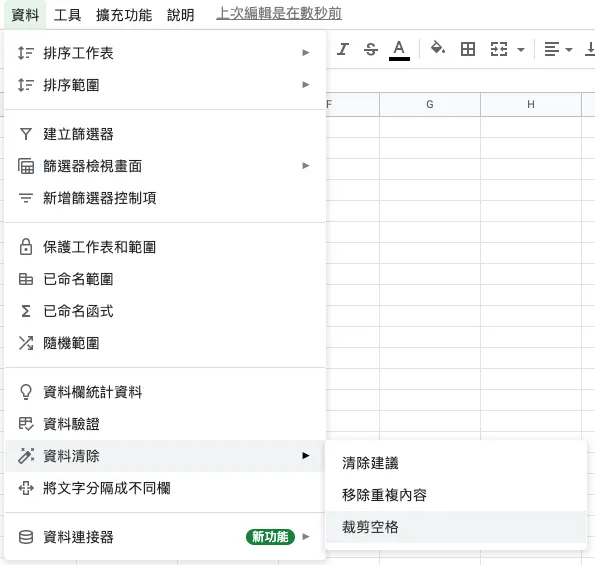This screenshot has width=595, height=565.
Task: Expand the 排序範圍 submenu arrow
Action: pos(305,85)
